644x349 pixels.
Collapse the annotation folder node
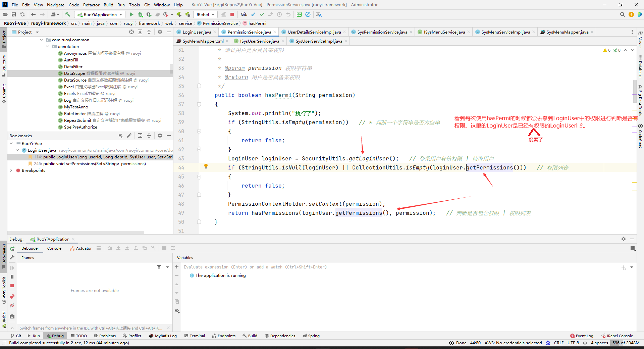48,46
